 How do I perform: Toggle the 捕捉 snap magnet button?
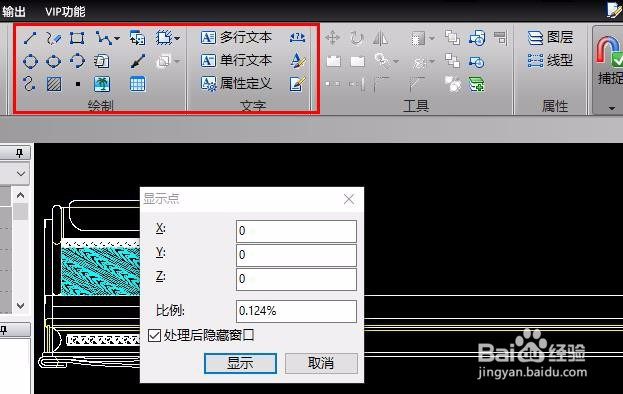tap(609, 60)
